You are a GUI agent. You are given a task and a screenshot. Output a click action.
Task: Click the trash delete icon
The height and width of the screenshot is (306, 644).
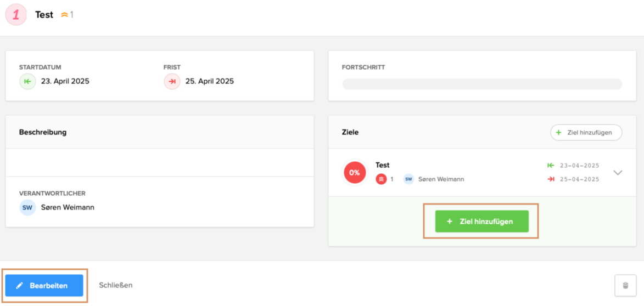(x=625, y=286)
